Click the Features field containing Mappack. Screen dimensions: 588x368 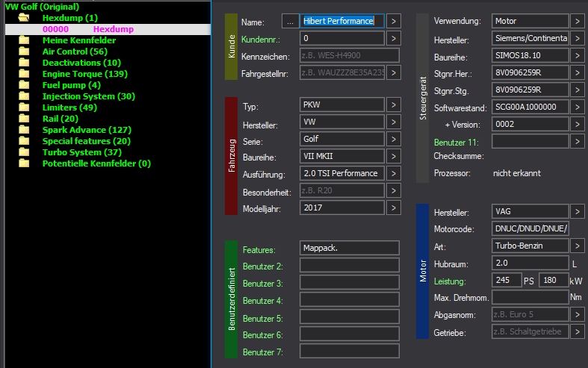click(350, 248)
